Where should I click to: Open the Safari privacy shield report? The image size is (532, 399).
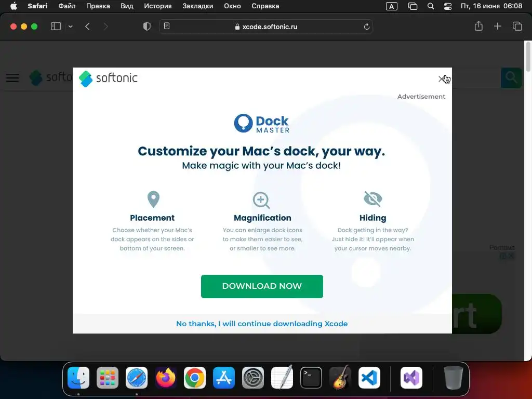(x=147, y=26)
